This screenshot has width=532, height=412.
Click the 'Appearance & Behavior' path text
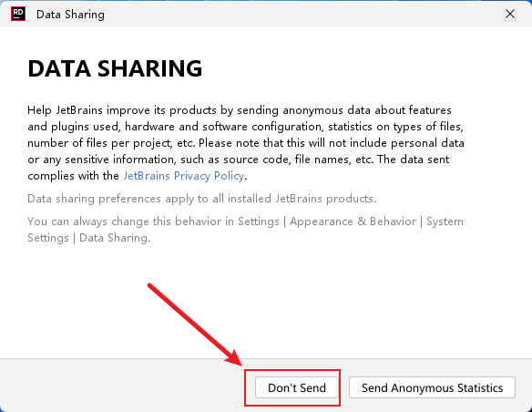point(353,221)
